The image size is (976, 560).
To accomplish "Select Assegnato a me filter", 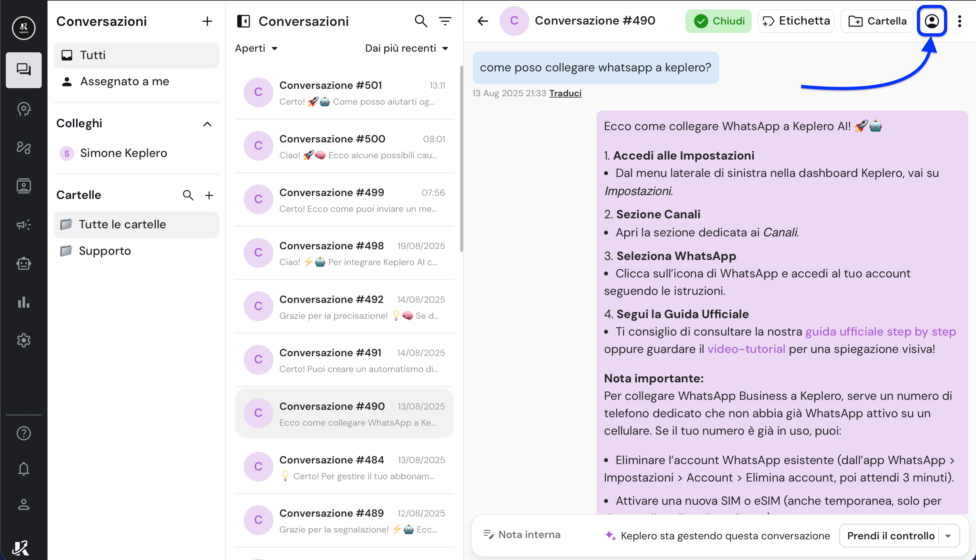I will coord(136,81).
